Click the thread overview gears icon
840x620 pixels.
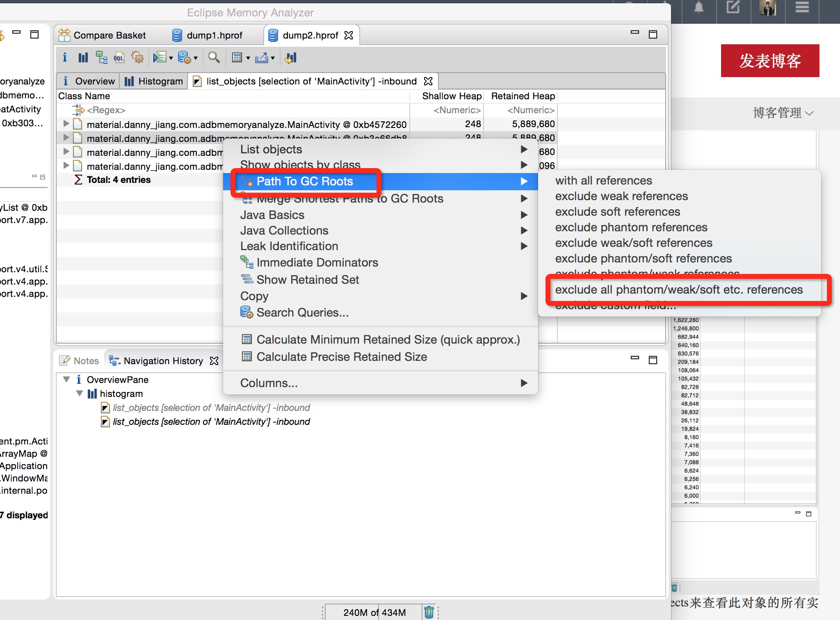(x=137, y=58)
